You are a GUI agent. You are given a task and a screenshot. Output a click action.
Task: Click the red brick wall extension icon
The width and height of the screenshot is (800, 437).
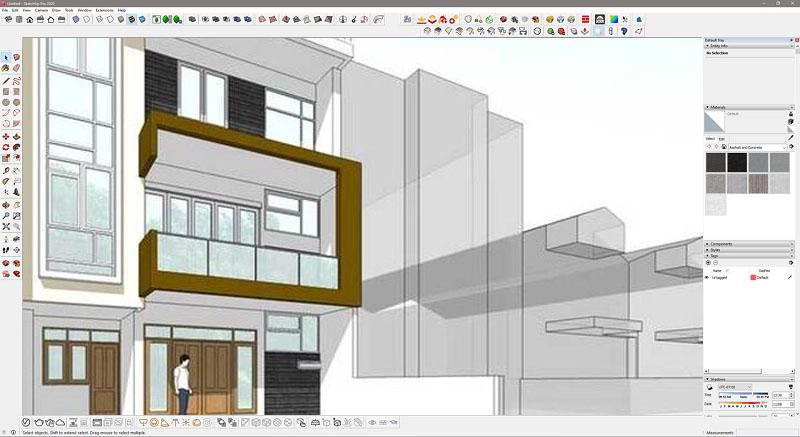tap(585, 19)
